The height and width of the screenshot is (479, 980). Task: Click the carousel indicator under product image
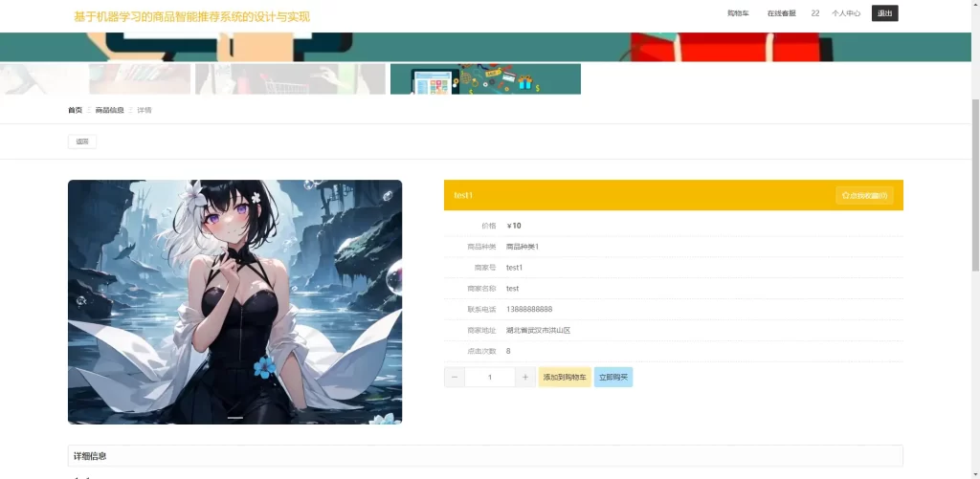[235, 418]
